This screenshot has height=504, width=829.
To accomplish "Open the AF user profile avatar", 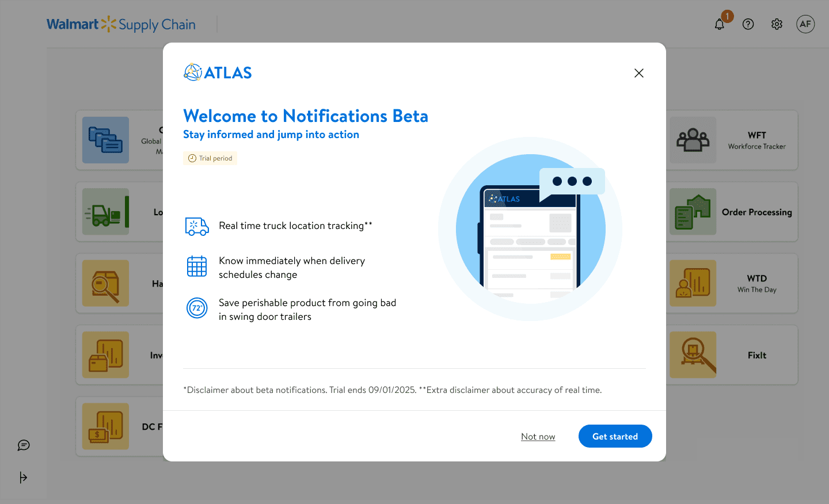I will click(805, 24).
